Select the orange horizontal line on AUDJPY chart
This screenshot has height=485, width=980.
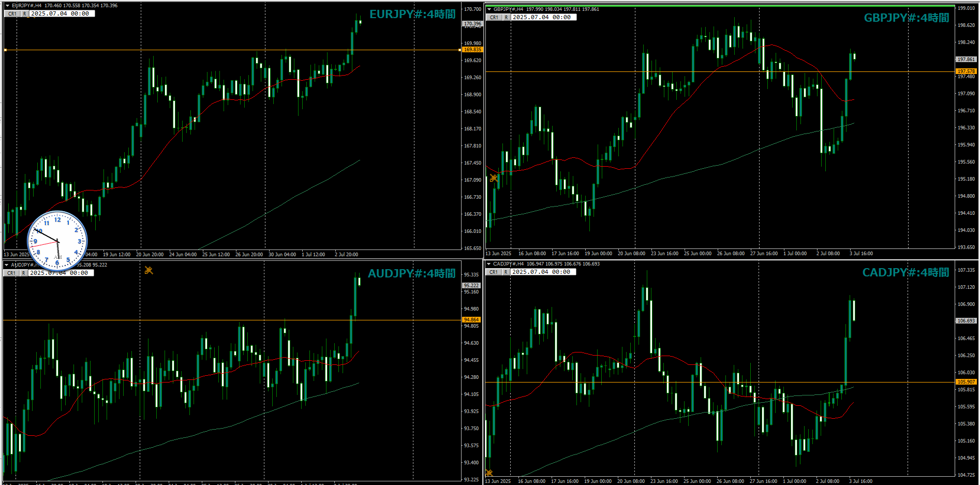click(x=232, y=320)
